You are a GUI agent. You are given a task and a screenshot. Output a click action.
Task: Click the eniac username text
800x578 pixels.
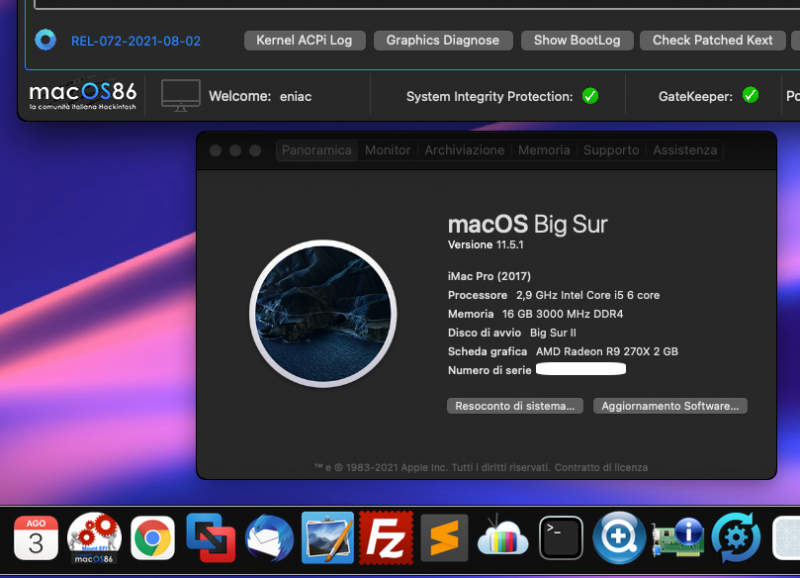click(x=295, y=96)
